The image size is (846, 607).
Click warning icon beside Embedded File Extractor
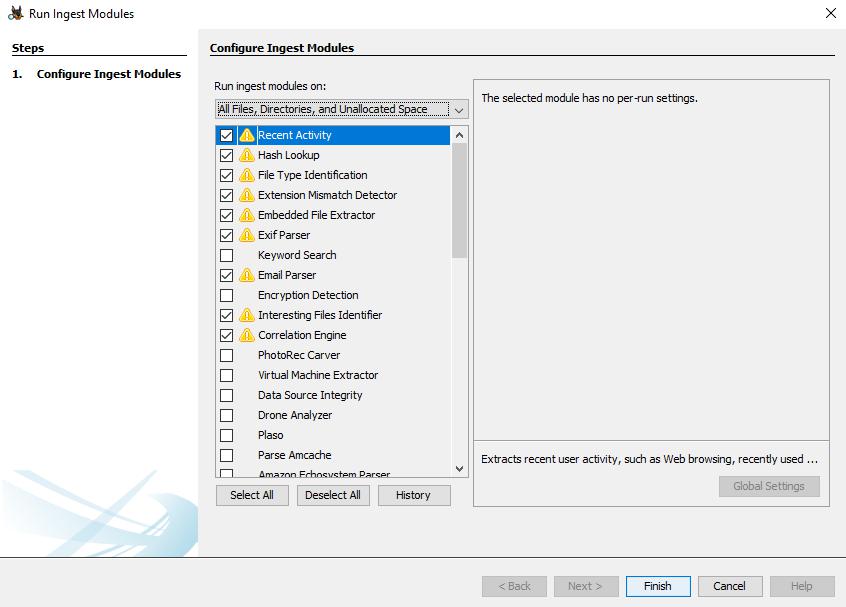(x=246, y=215)
